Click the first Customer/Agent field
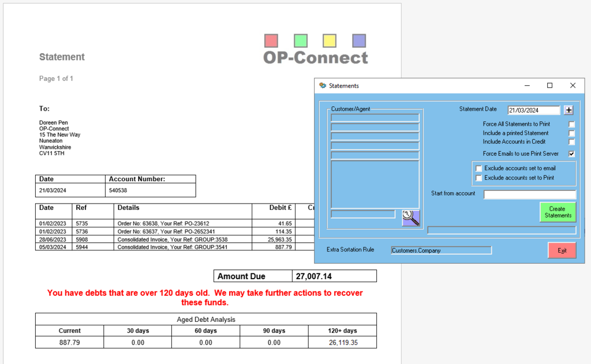591x364 pixels. tap(375, 118)
